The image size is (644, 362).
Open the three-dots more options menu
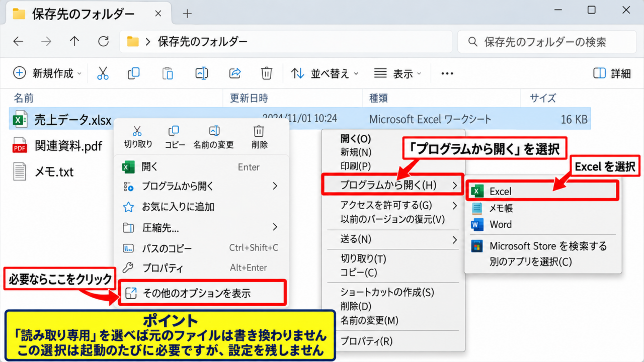pyautogui.click(x=447, y=73)
